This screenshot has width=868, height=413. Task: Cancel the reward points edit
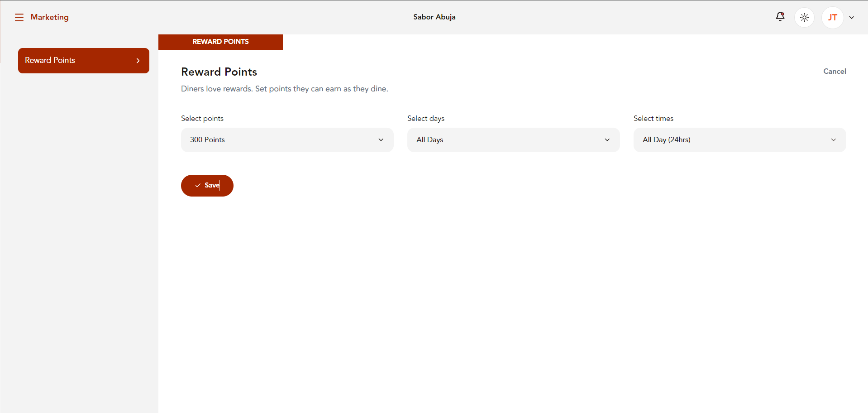pyautogui.click(x=835, y=72)
